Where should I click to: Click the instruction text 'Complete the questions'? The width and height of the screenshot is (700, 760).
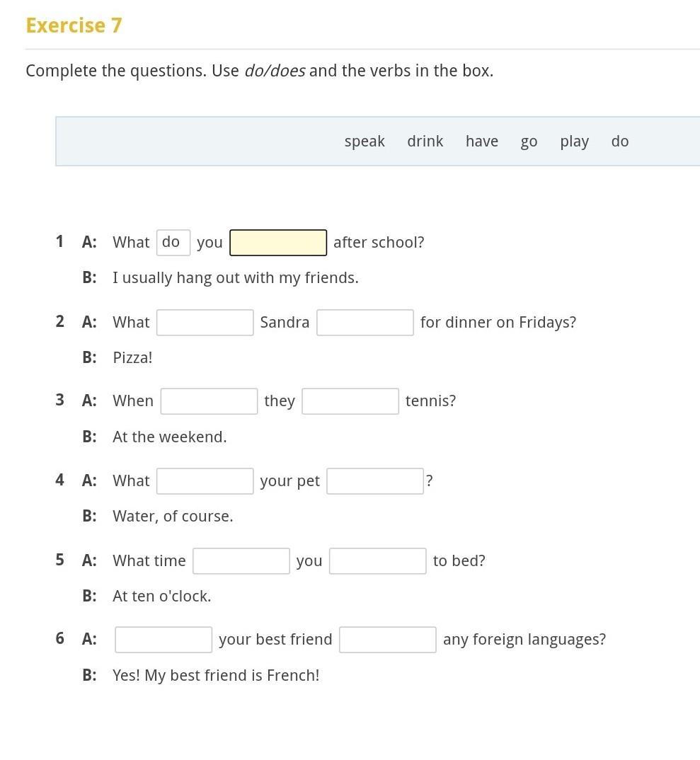[x=116, y=71]
